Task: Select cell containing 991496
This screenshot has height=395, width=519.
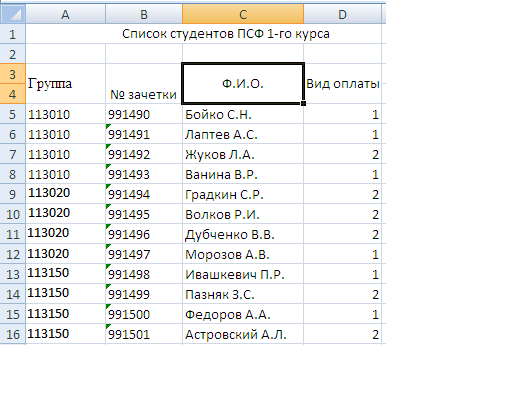Action: tap(144, 234)
